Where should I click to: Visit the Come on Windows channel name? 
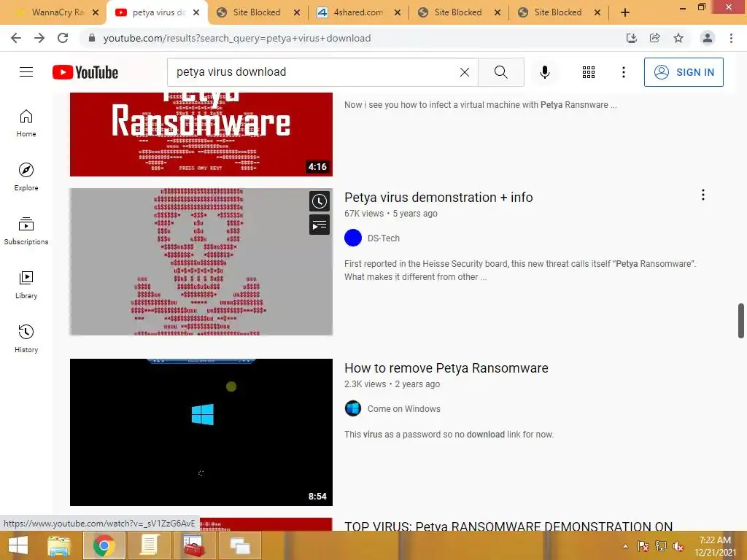click(403, 408)
